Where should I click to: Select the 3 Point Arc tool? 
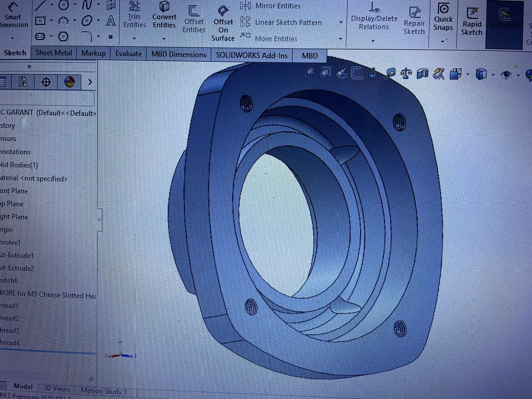[63, 21]
